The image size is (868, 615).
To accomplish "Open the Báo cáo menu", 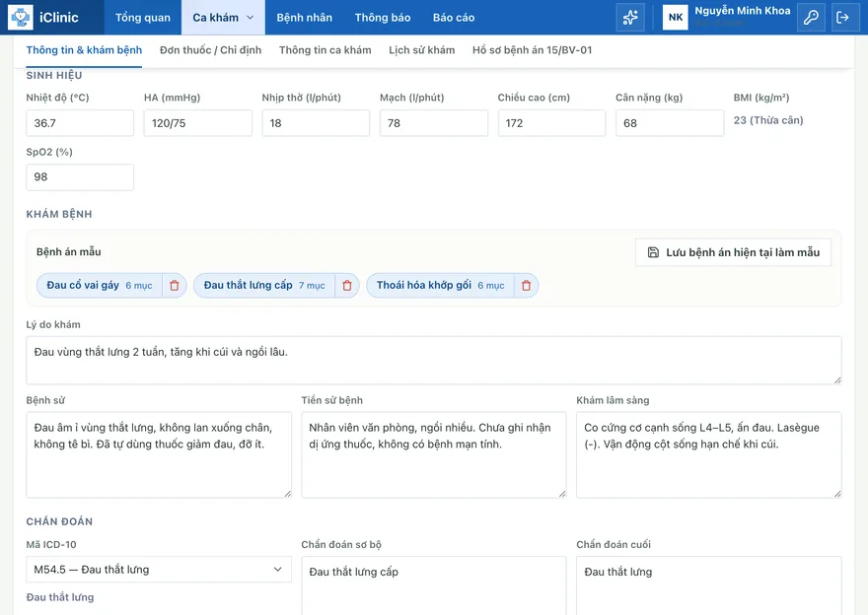I will point(454,17).
